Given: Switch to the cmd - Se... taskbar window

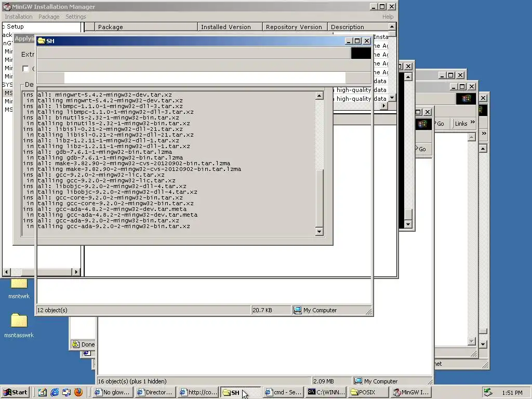Looking at the screenshot, I should tap(283, 392).
